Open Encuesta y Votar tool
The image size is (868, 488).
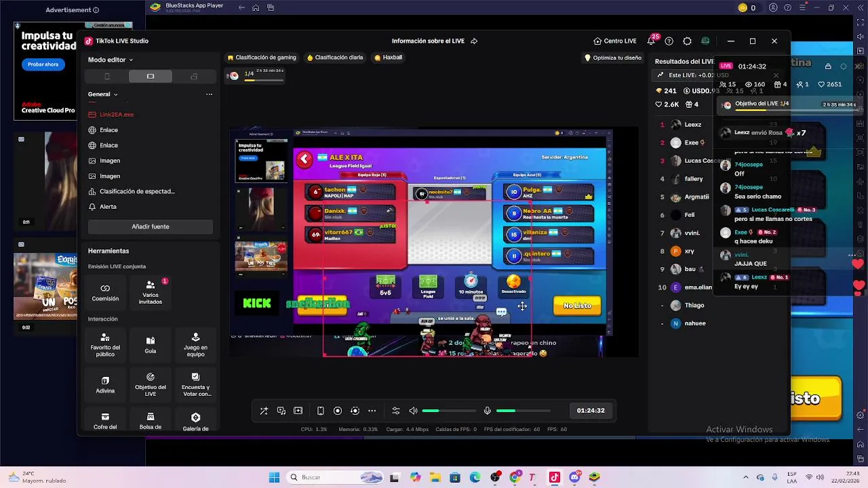pos(195,385)
